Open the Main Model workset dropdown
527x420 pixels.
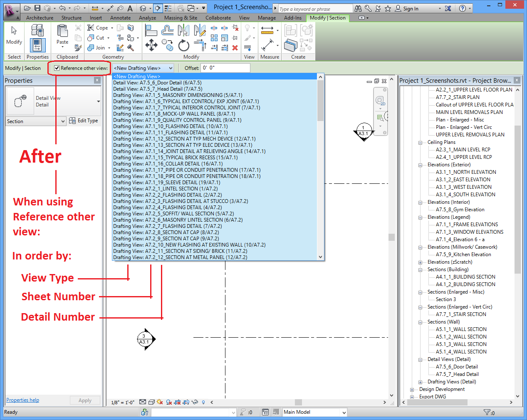coord(344,413)
